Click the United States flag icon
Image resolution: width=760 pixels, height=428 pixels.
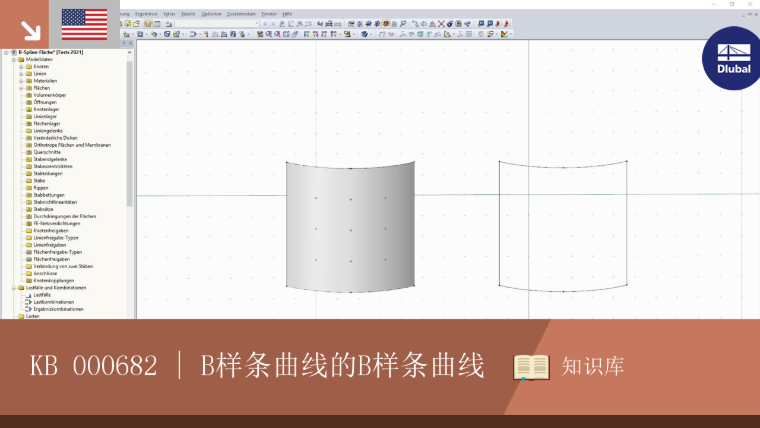(84, 24)
